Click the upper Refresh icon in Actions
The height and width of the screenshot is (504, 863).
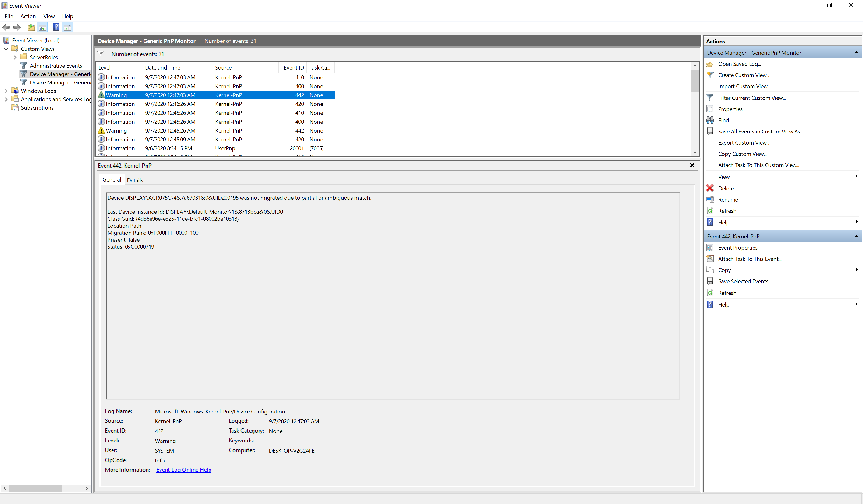pyautogui.click(x=710, y=211)
